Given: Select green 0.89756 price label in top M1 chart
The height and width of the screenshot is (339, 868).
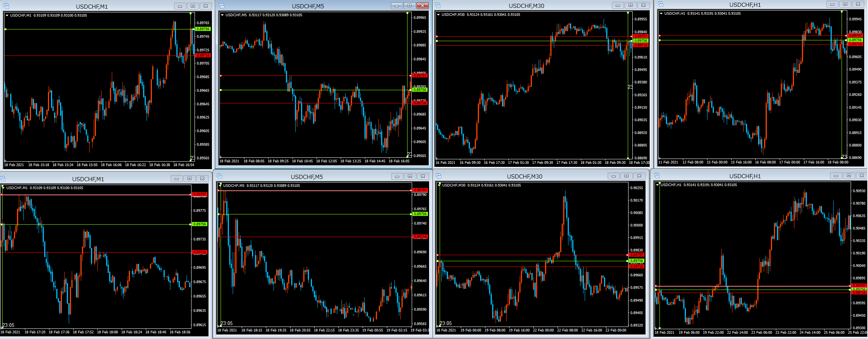Looking at the screenshot, I should [203, 29].
